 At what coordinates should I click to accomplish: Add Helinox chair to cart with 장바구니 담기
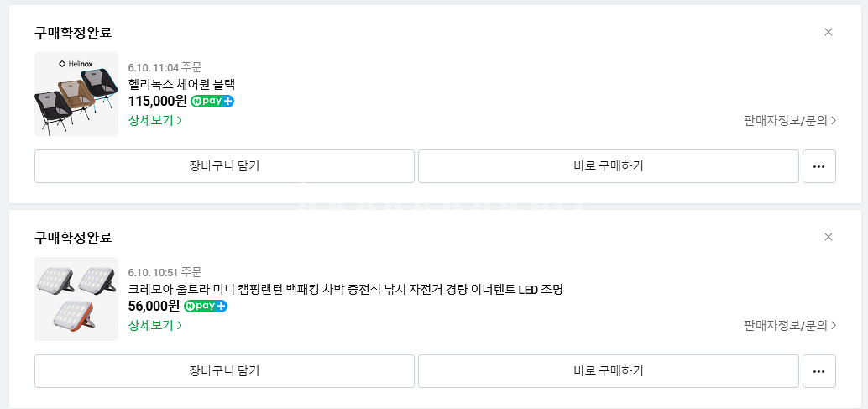pyautogui.click(x=224, y=166)
